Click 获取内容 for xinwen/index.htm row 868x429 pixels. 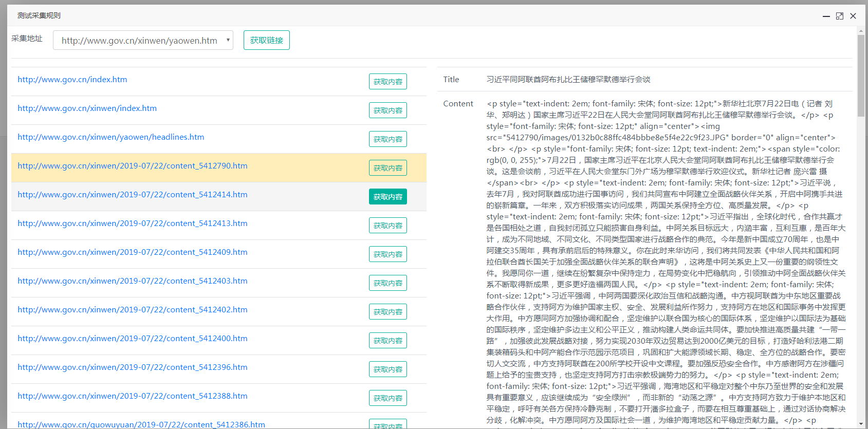click(387, 110)
